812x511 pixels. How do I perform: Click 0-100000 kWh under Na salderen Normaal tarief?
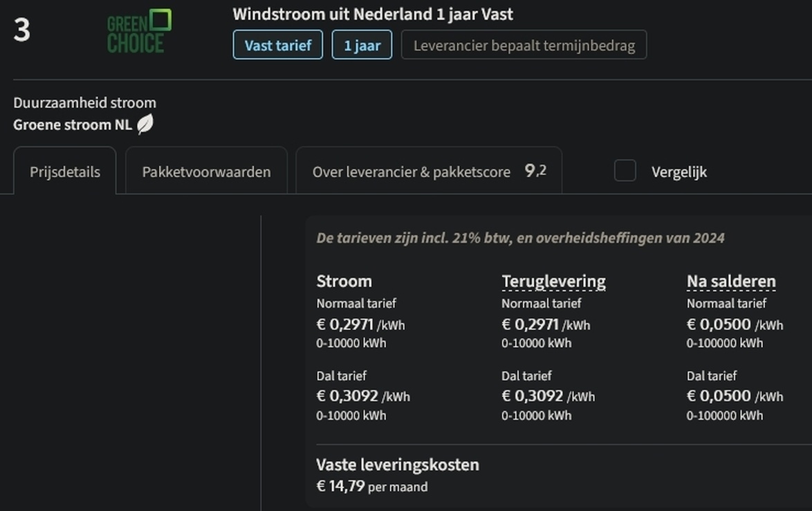(x=724, y=343)
